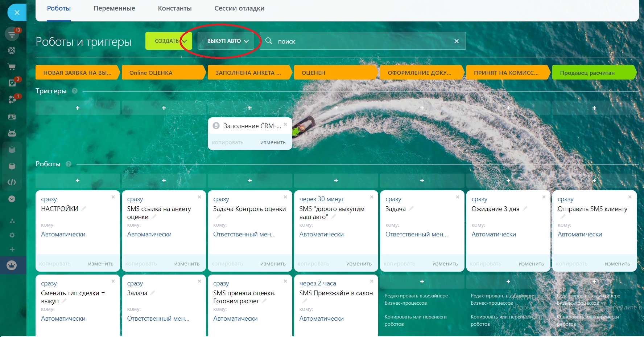Switch to the Константы tab
Image resolution: width=644 pixels, height=337 pixels.
[175, 8]
